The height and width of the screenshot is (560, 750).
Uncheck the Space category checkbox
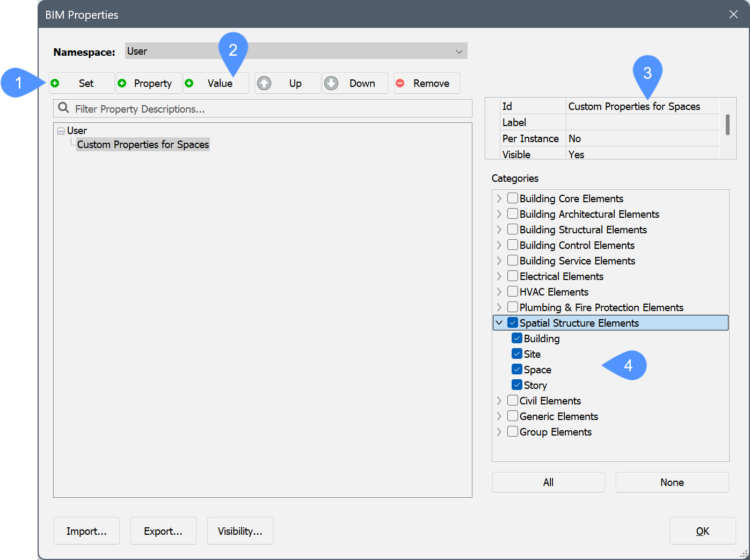517,370
